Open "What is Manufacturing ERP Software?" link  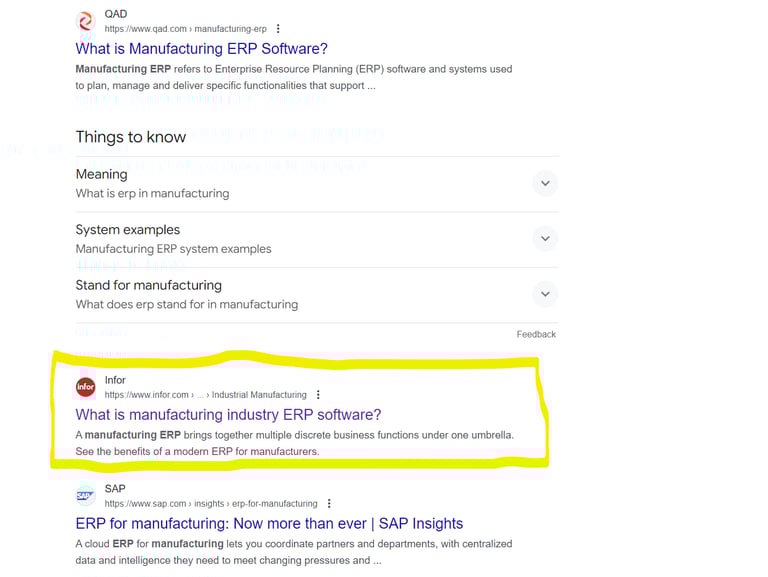tap(201, 48)
